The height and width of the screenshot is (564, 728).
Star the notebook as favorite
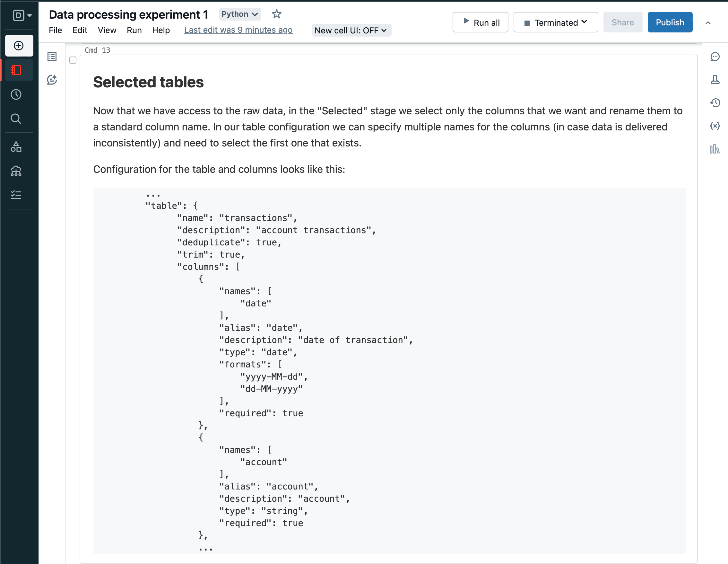pos(276,14)
